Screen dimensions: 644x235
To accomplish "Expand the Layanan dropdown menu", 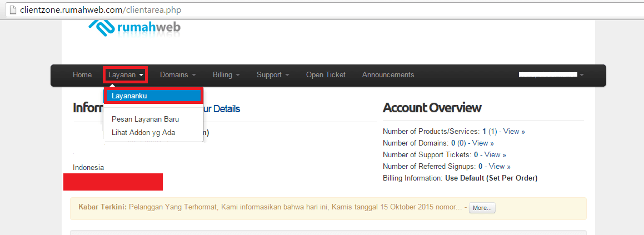I will pos(126,75).
